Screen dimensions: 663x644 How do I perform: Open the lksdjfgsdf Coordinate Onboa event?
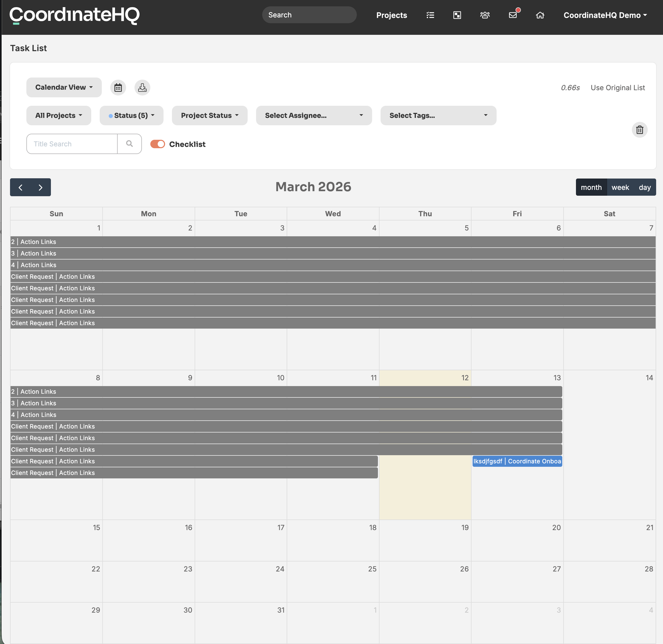pyautogui.click(x=517, y=461)
